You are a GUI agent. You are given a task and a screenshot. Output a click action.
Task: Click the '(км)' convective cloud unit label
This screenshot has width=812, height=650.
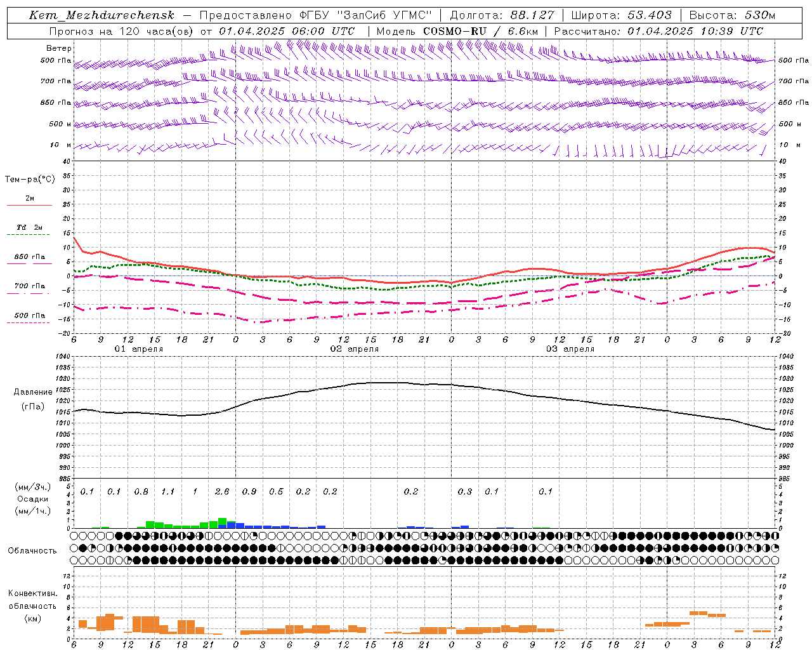tap(33, 619)
